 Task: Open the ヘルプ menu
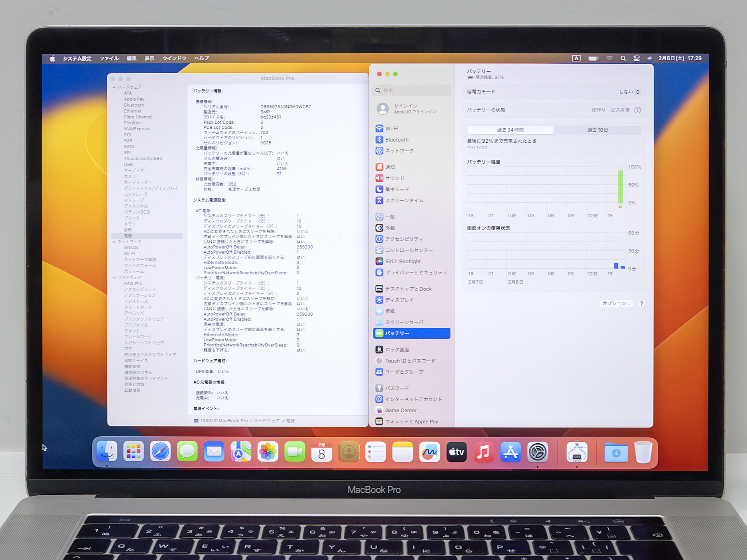click(202, 58)
